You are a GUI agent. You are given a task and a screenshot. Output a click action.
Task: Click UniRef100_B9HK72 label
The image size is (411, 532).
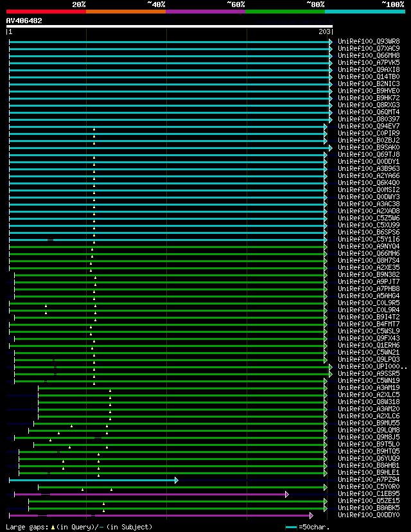click(x=369, y=98)
